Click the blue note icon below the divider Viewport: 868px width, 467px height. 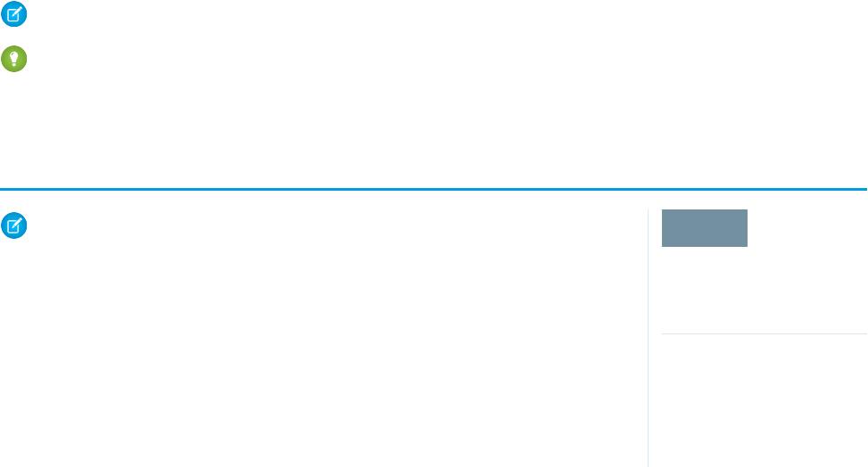14,225
